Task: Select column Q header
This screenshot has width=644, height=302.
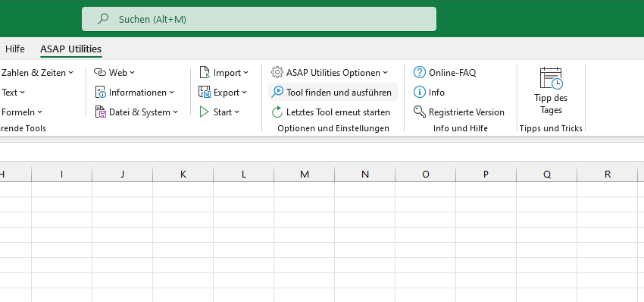Action: (x=547, y=175)
